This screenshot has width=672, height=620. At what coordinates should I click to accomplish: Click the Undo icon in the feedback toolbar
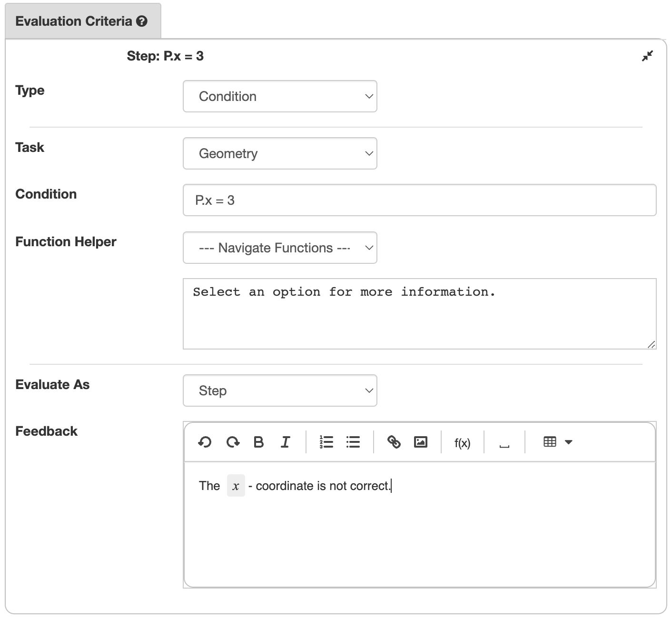(205, 442)
